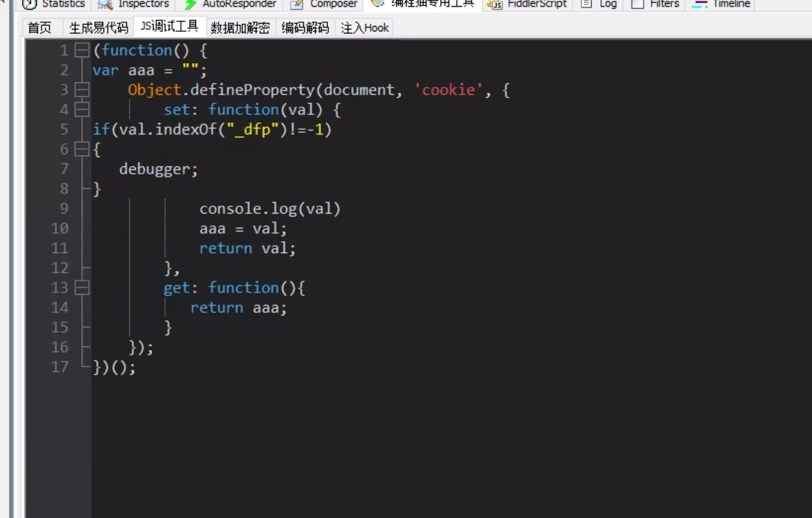Open the AutoResponder tab
This screenshot has height=518, width=812.
(231, 4)
